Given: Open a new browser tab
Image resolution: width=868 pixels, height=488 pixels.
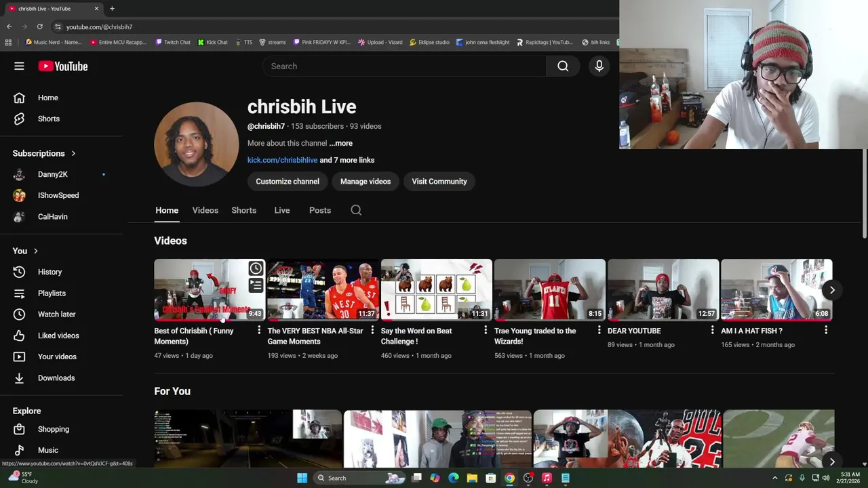Looking at the screenshot, I should pos(112,9).
